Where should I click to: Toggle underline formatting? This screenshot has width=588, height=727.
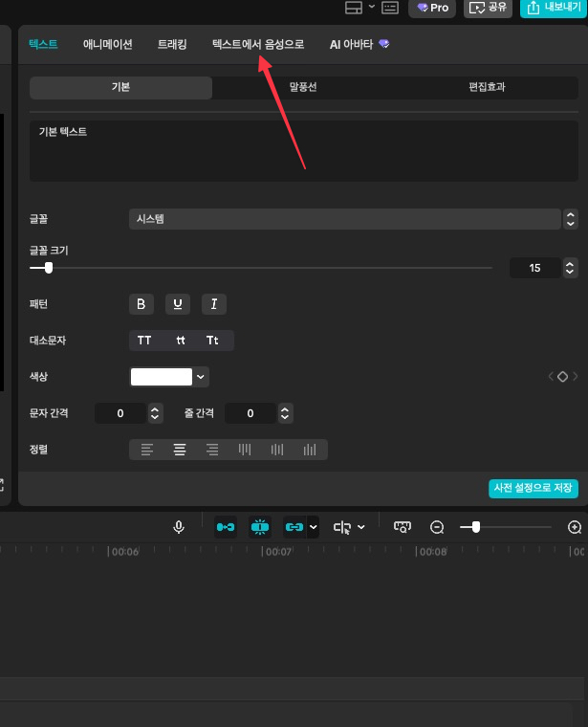point(178,304)
